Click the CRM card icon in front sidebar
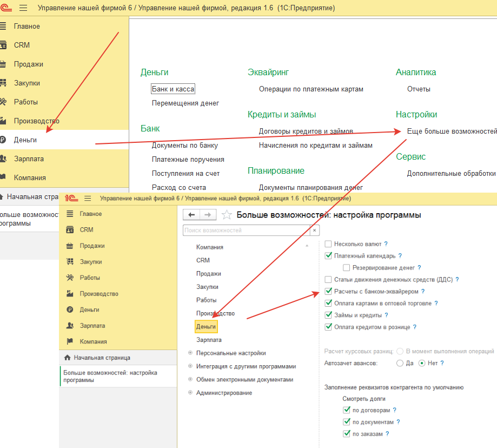The image size is (497, 448). pyautogui.click(x=70, y=229)
